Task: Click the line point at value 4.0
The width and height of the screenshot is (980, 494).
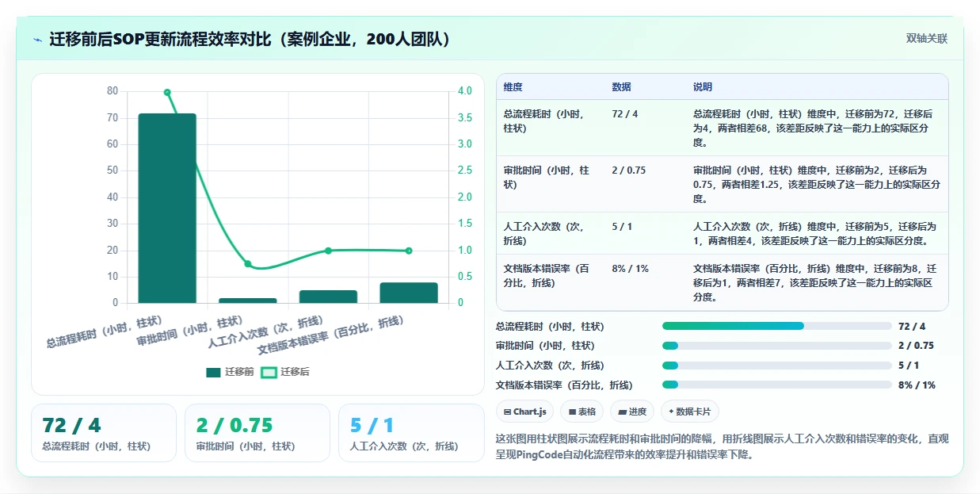Action: click(x=167, y=92)
